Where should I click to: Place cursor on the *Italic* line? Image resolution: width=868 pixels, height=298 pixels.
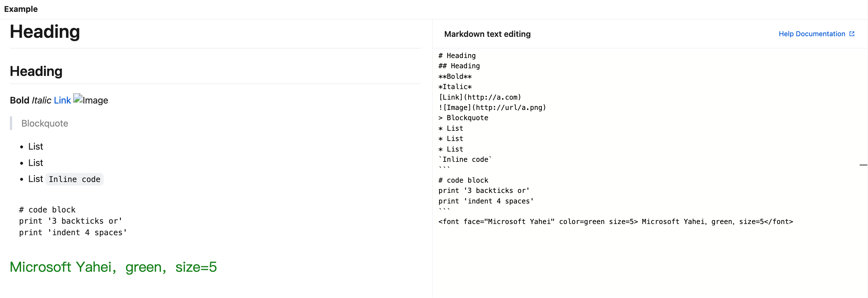(455, 87)
